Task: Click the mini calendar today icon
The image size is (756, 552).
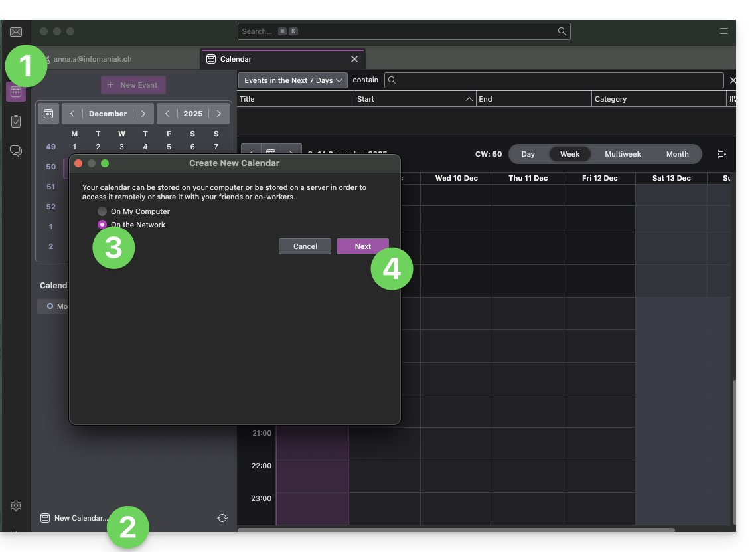Action: tap(48, 114)
